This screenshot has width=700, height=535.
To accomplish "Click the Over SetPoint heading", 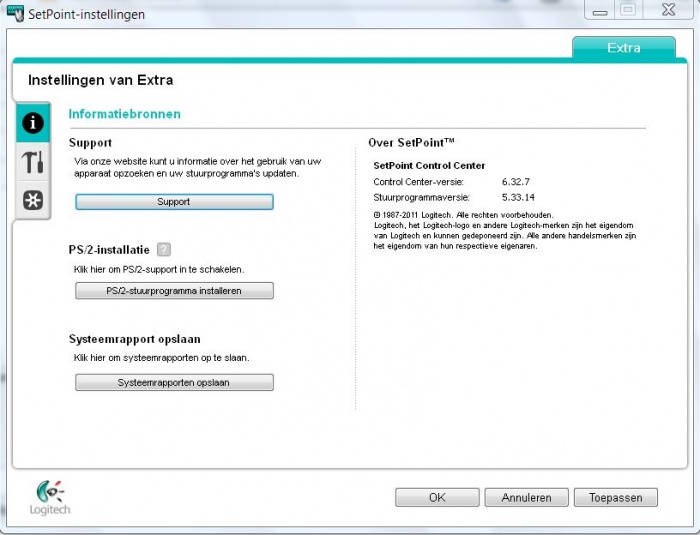I will [x=411, y=143].
